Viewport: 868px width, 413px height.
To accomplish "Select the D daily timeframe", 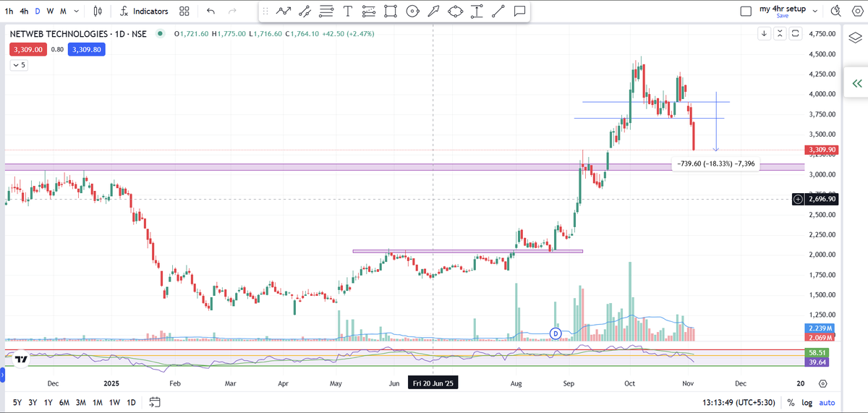I will [38, 12].
